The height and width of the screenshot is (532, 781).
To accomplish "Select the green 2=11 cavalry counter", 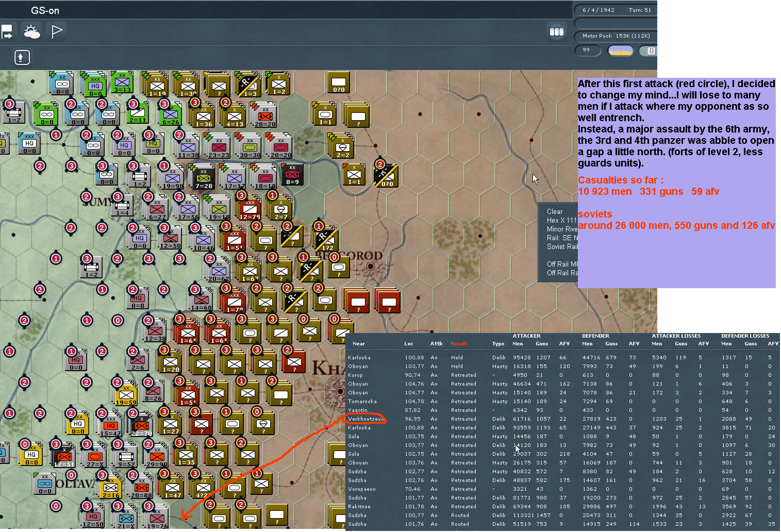I will click(138, 113).
